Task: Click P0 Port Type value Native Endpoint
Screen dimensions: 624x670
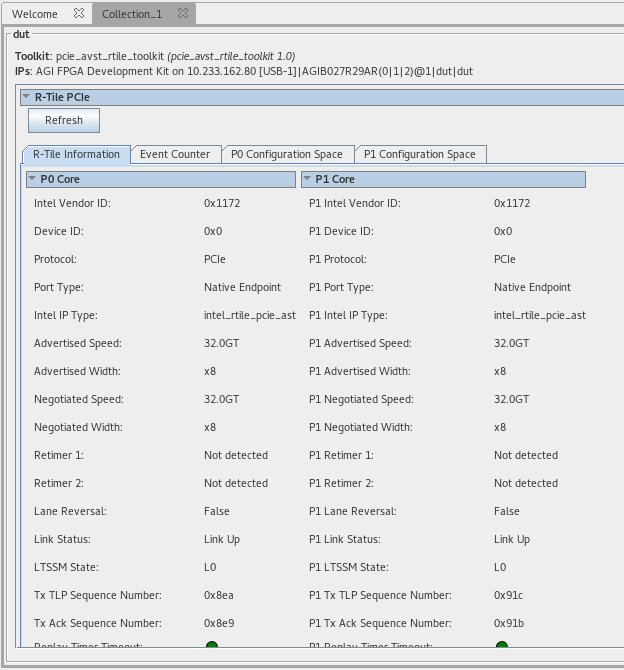Action: pyautogui.click(x=242, y=287)
